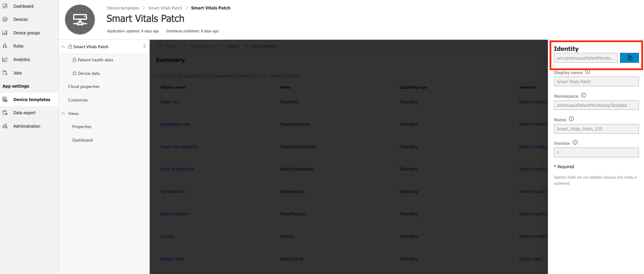This screenshot has width=644, height=274.
Task: Open Properties view
Action: coord(82,127)
